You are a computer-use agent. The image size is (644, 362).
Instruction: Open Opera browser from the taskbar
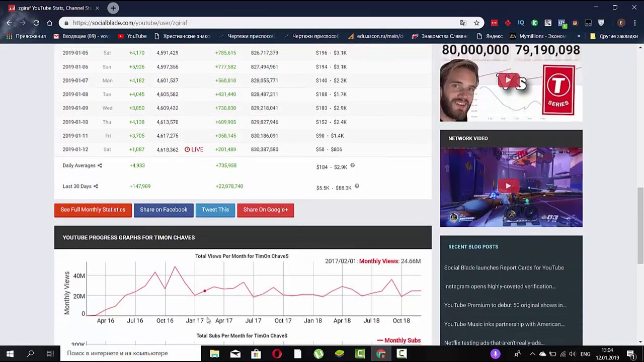pos(277,353)
